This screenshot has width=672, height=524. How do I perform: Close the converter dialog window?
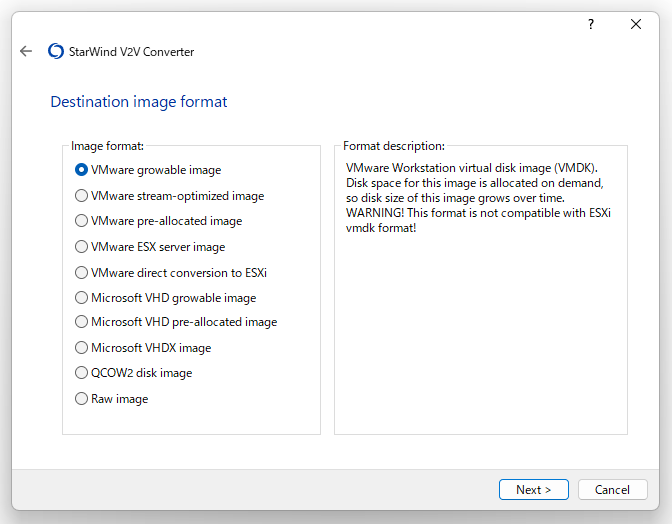coord(636,24)
